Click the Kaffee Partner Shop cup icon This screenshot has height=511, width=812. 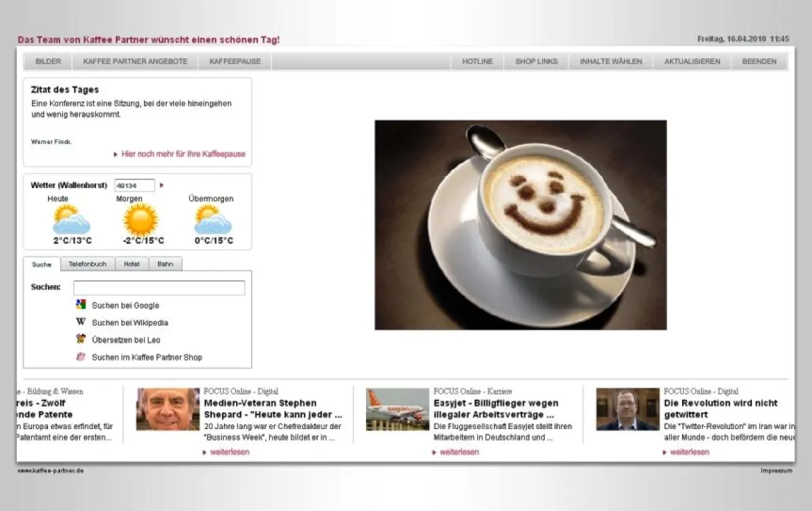coord(81,357)
